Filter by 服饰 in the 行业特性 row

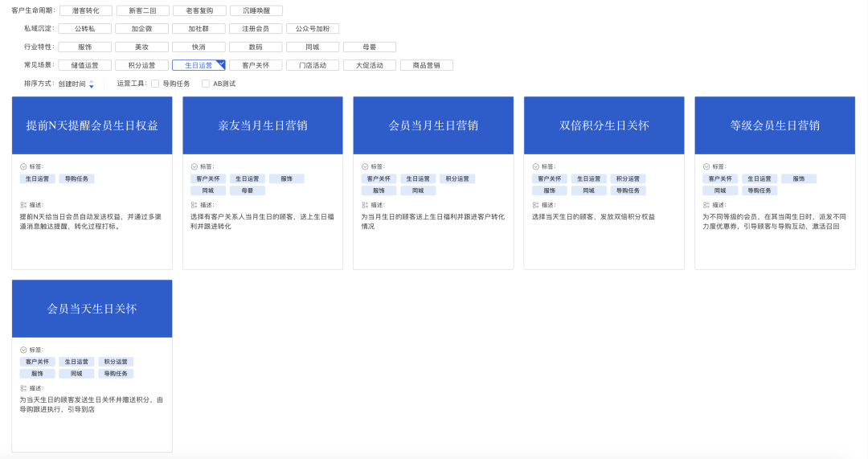coord(84,47)
